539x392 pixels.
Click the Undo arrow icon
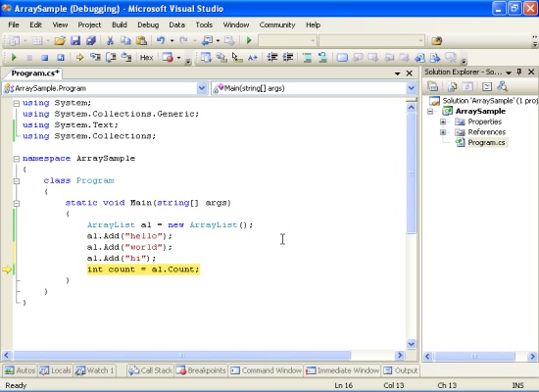point(161,40)
